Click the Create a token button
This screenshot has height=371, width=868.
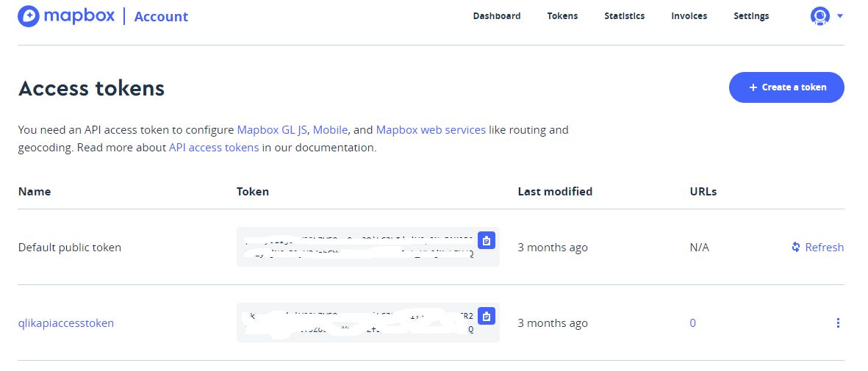(786, 87)
